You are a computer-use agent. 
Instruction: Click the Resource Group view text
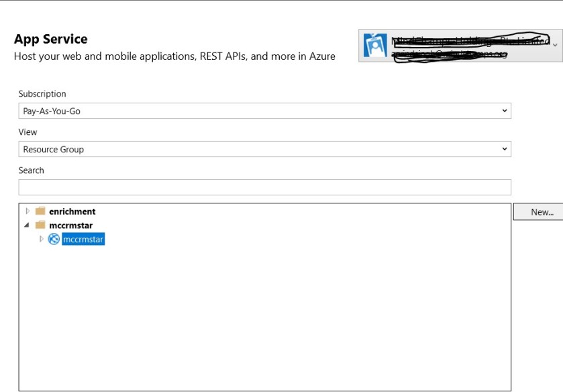tap(54, 149)
